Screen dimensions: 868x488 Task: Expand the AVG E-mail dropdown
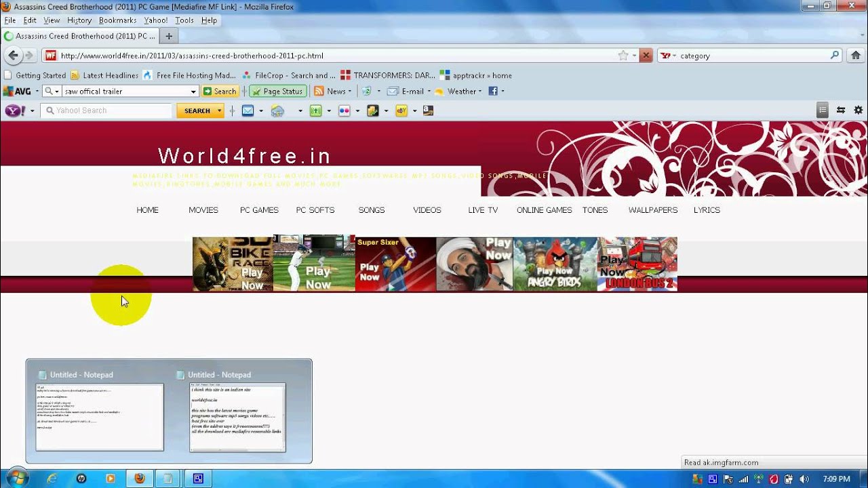[429, 91]
